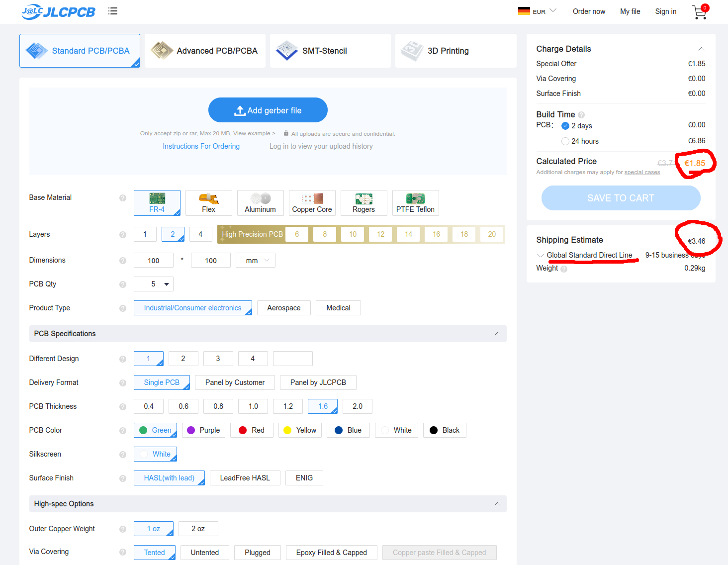728x565 pixels.
Task: Select Aerospace product type
Action: (284, 308)
